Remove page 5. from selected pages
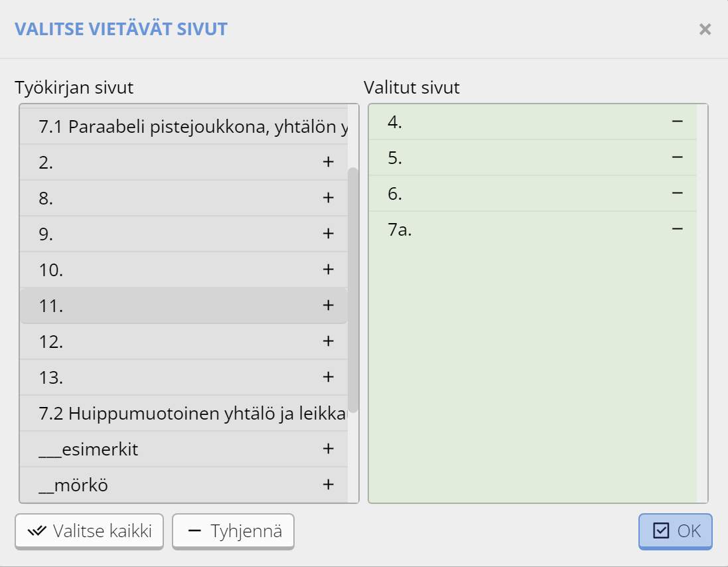Screen dimensions: 728x567 tap(678, 158)
